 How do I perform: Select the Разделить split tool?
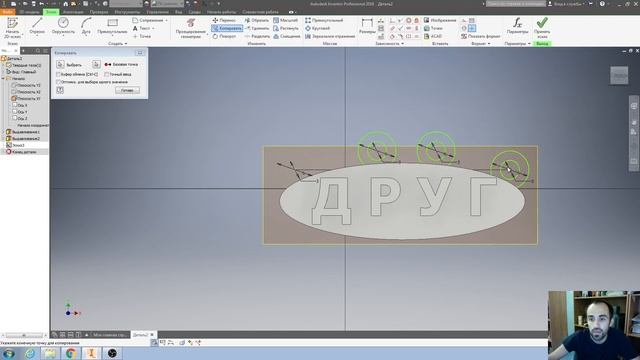point(257,36)
